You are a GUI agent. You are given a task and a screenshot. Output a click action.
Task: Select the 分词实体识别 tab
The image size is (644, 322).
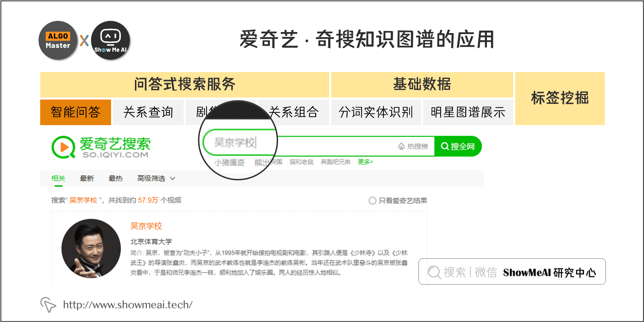376,112
